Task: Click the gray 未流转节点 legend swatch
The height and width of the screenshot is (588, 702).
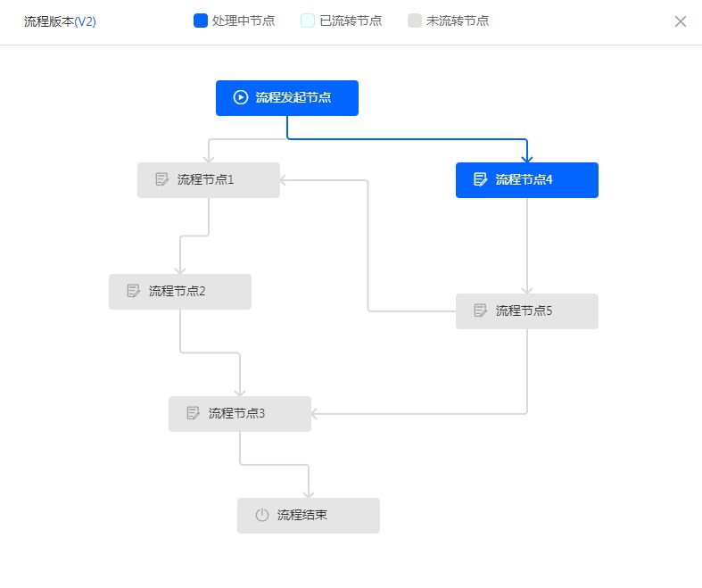Action: [415, 21]
